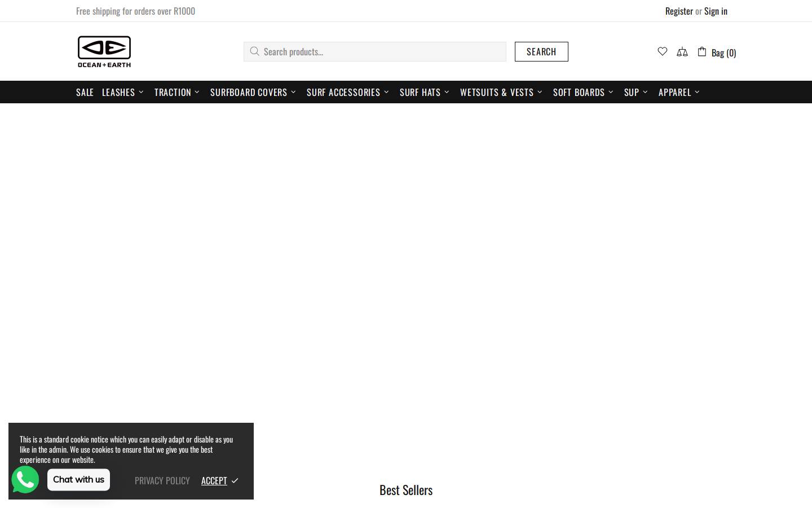Open the Traction category
This screenshot has height=508, width=812.
click(173, 92)
